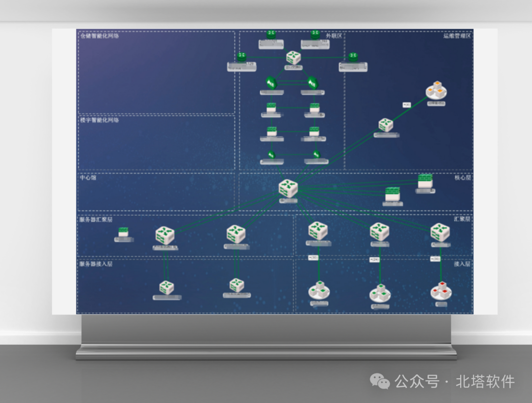Click the 楼宇智能化网络 zone label
532x403 pixels.
pyautogui.click(x=100, y=120)
